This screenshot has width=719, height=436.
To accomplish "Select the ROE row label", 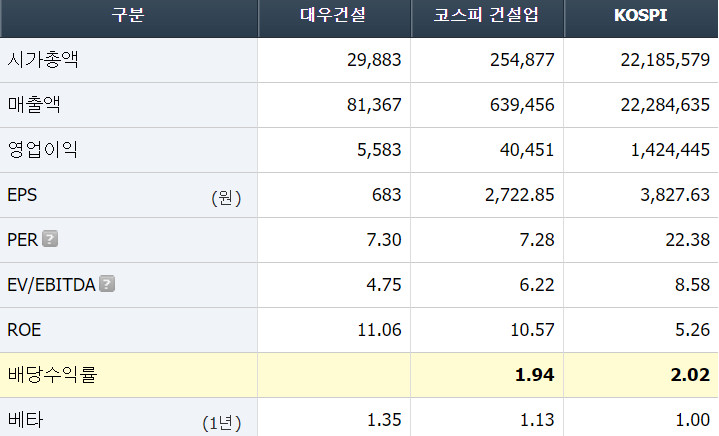I will click(x=24, y=330).
